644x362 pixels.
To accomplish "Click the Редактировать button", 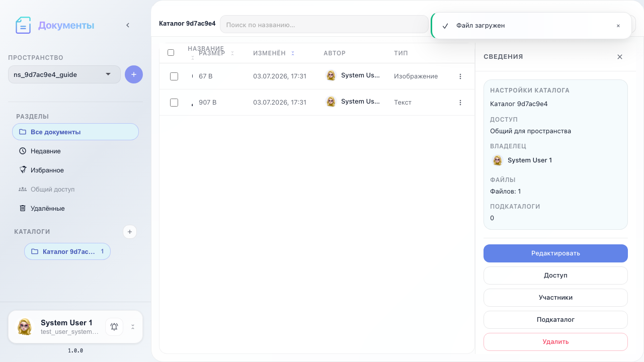I will (x=555, y=253).
